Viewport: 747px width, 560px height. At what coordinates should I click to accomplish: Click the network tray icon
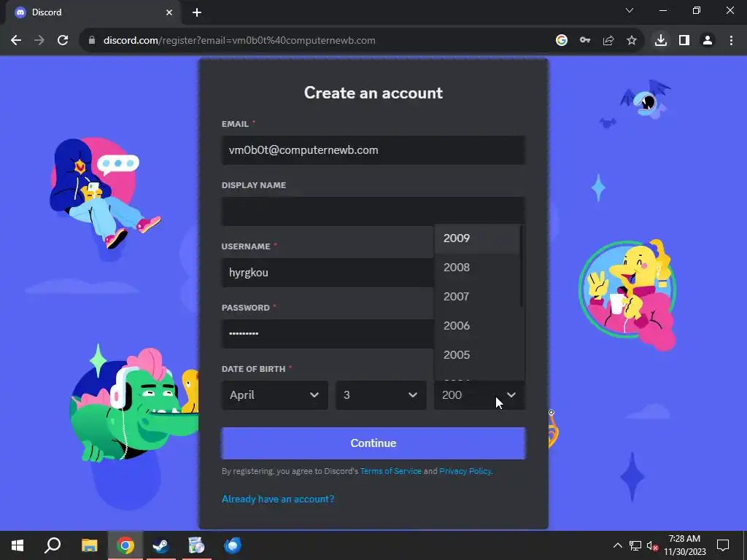[635, 545]
